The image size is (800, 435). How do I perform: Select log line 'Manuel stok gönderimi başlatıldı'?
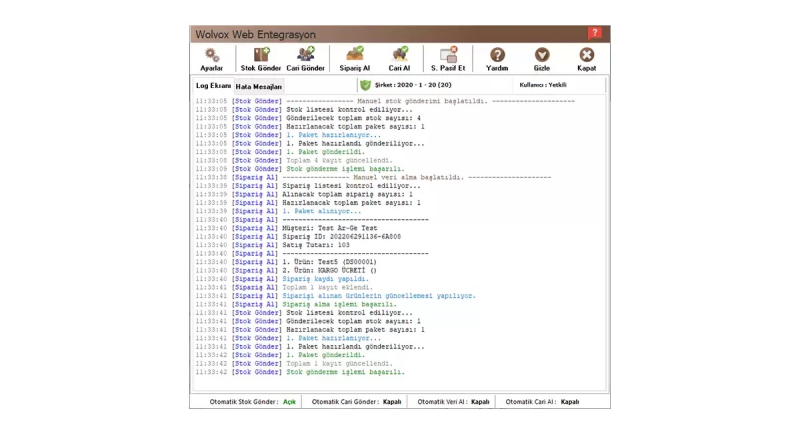pyautogui.click(x=385, y=101)
